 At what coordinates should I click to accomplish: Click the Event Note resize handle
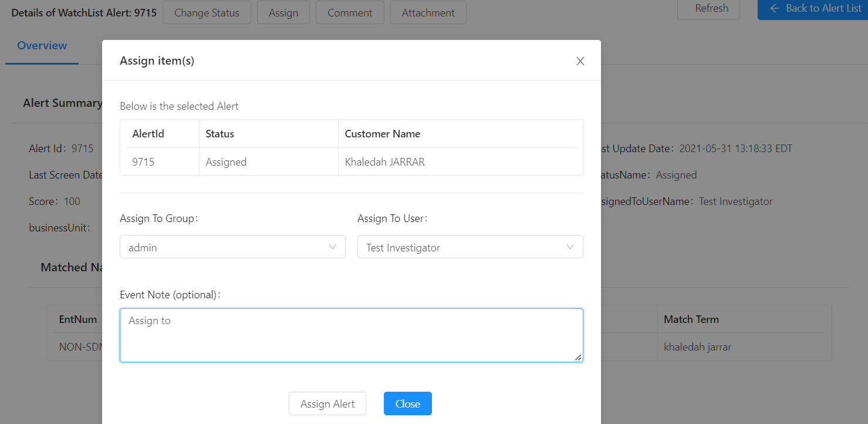point(578,357)
